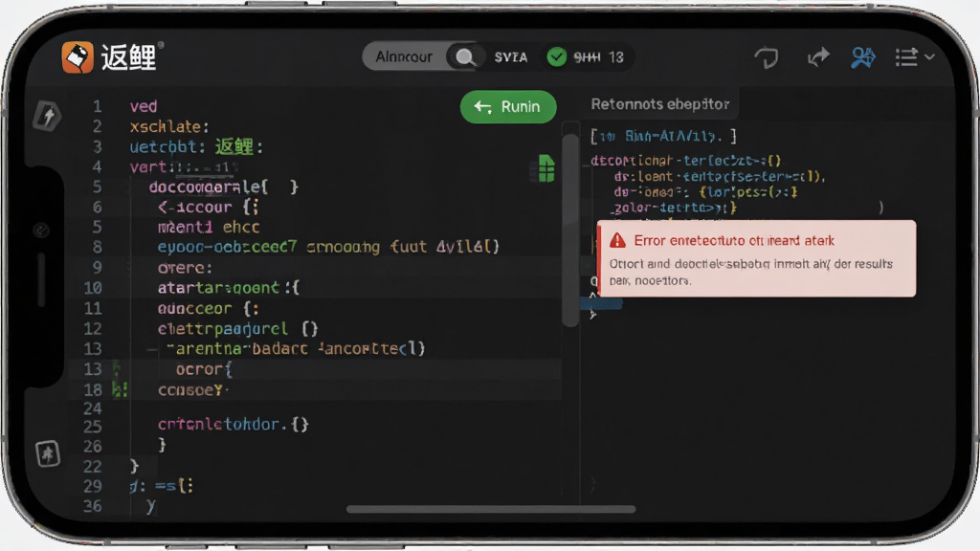This screenshot has width=980, height=551.
Task: Click the "xschlate:" code on line 2
Action: 169,127
